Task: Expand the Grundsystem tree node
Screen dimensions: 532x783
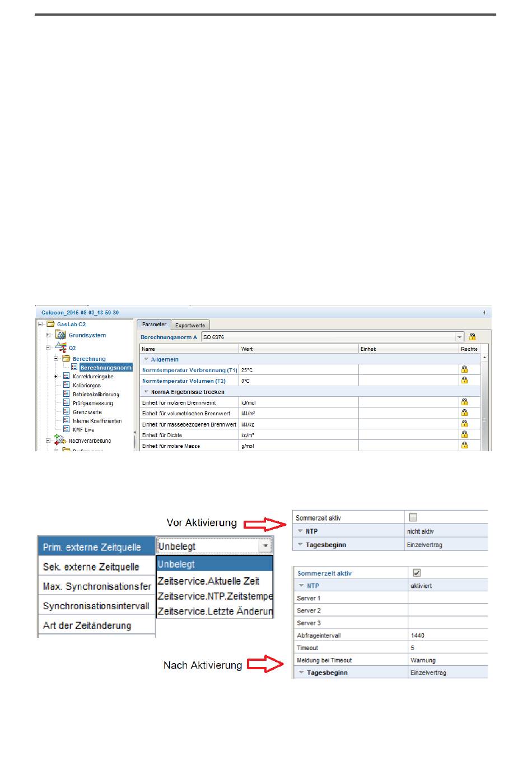Action: (x=48, y=335)
